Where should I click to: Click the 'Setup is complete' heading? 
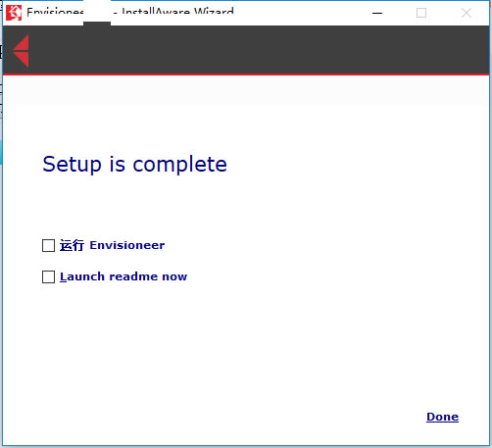tap(134, 164)
